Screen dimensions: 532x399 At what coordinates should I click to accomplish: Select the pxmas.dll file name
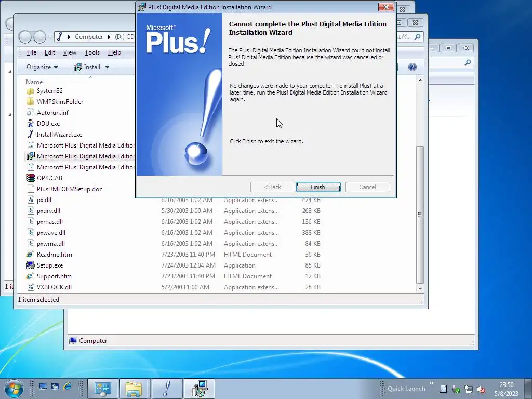pyautogui.click(x=50, y=221)
